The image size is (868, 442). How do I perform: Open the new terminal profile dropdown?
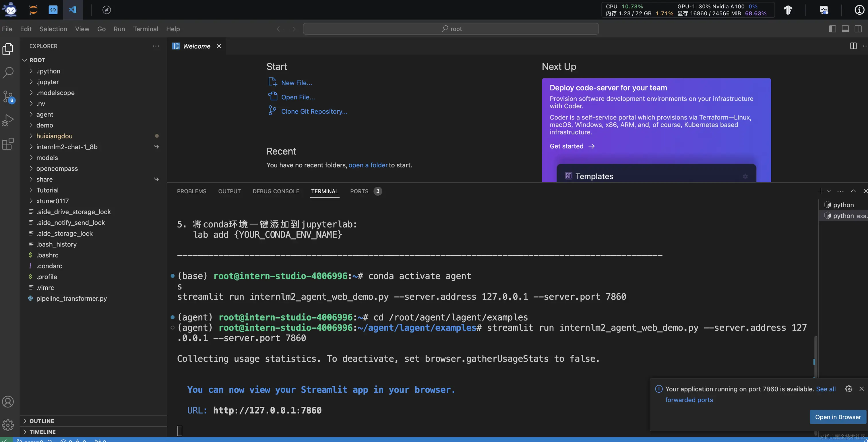point(829,191)
